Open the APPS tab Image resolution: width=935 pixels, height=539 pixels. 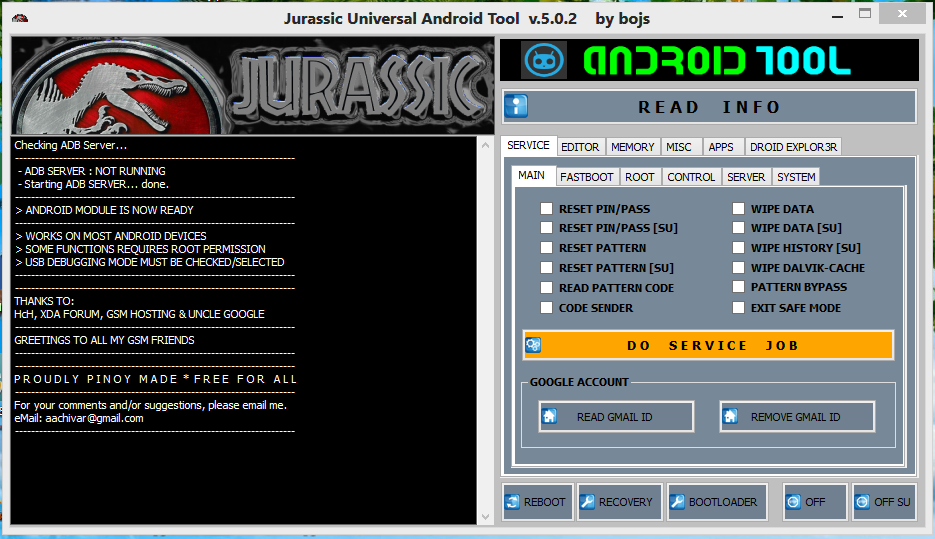click(x=721, y=147)
